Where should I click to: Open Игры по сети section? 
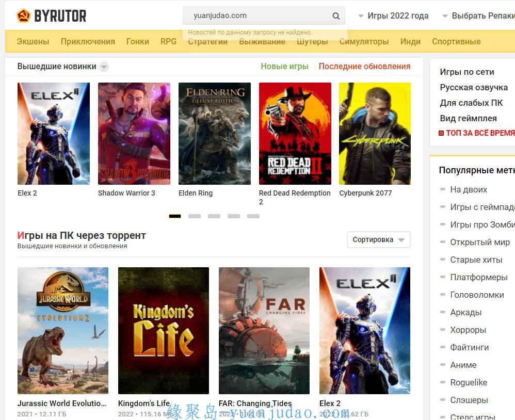point(466,72)
